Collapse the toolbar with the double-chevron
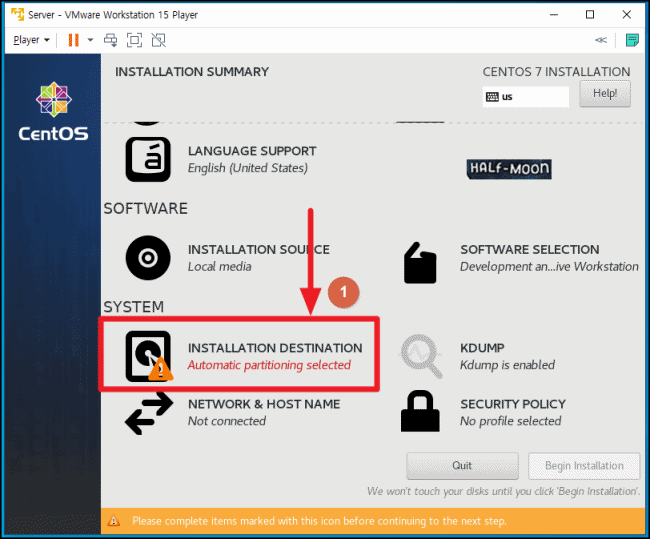 pos(601,40)
